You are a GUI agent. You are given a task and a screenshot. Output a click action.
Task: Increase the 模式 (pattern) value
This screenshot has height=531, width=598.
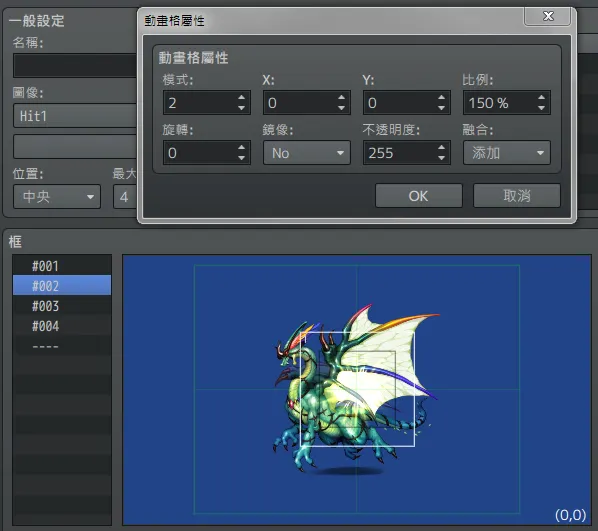coord(241,97)
